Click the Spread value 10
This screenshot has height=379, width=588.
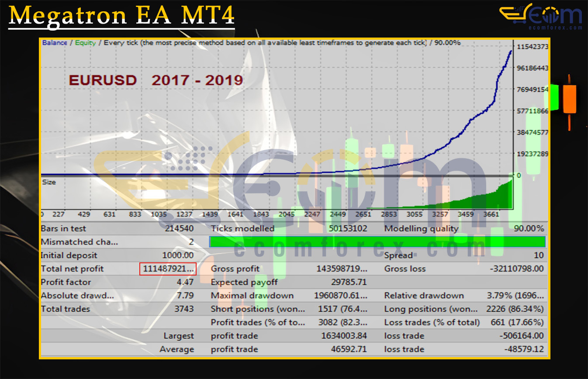tap(539, 255)
